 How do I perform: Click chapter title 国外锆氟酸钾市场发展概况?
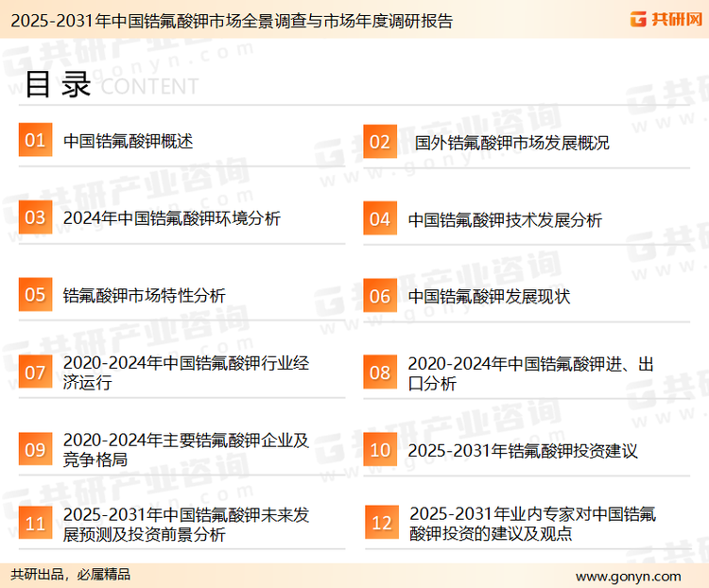[x=511, y=143]
